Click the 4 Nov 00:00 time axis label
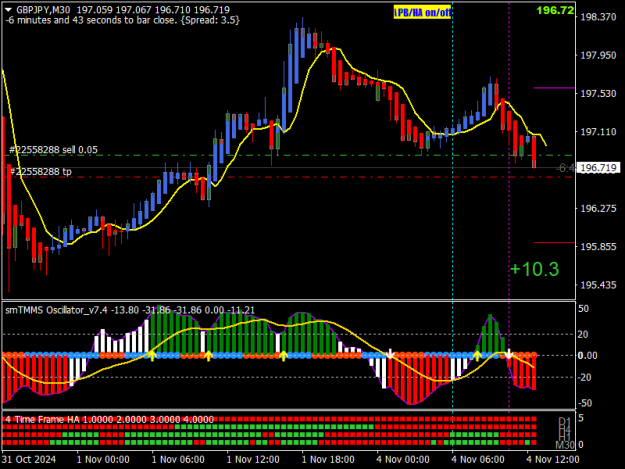The height and width of the screenshot is (469, 625). coord(403,459)
